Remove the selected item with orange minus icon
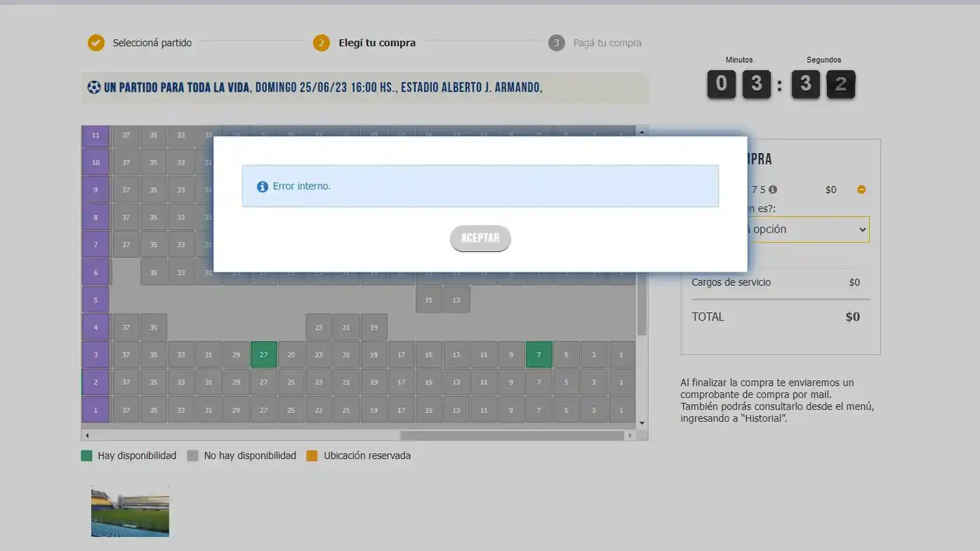This screenshot has height=551, width=980. coord(862,190)
